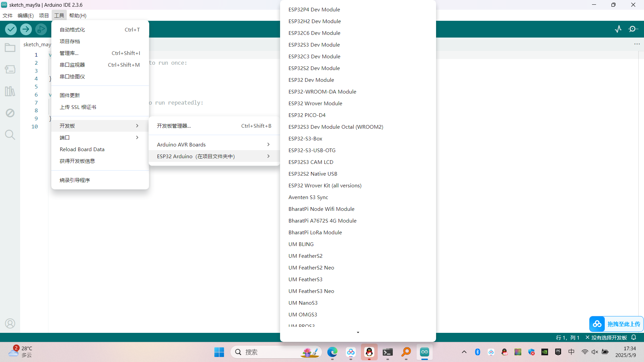Click the Verify checkmark toolbar button
The image size is (644, 362).
point(11,29)
